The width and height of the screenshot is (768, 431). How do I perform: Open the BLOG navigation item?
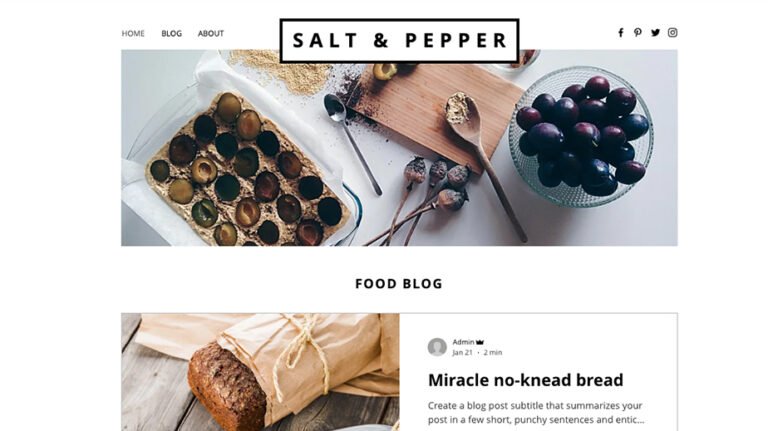(x=171, y=33)
